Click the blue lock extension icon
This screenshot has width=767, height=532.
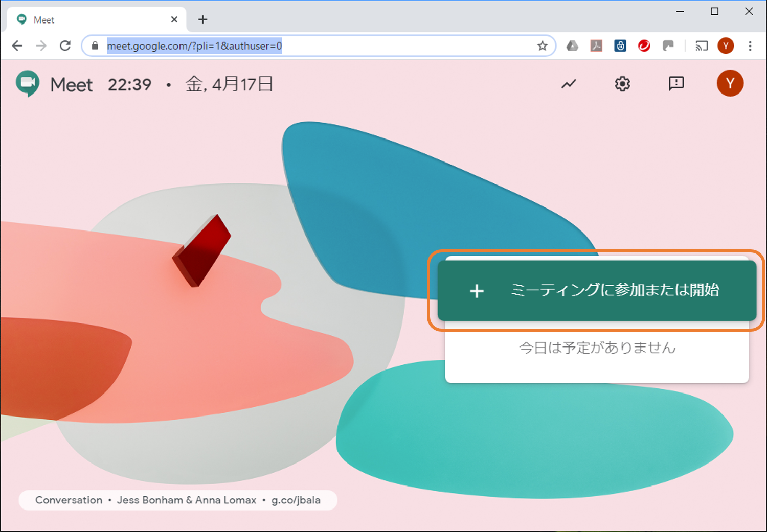coord(620,46)
